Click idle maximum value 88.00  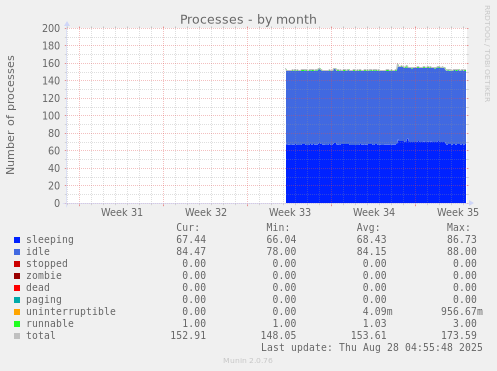click(x=462, y=252)
